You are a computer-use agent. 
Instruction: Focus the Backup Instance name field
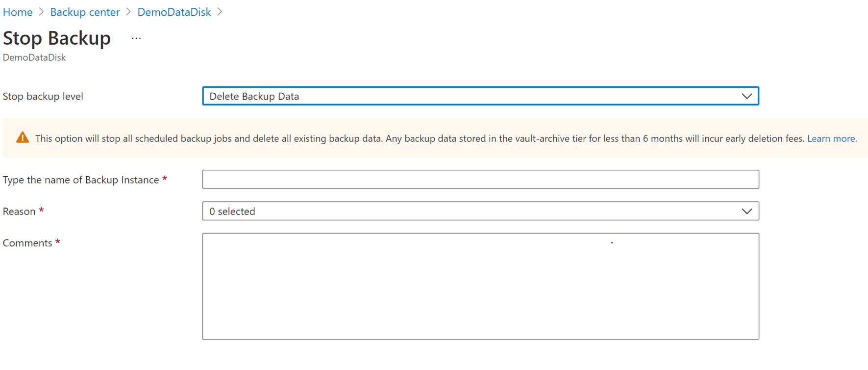480,180
